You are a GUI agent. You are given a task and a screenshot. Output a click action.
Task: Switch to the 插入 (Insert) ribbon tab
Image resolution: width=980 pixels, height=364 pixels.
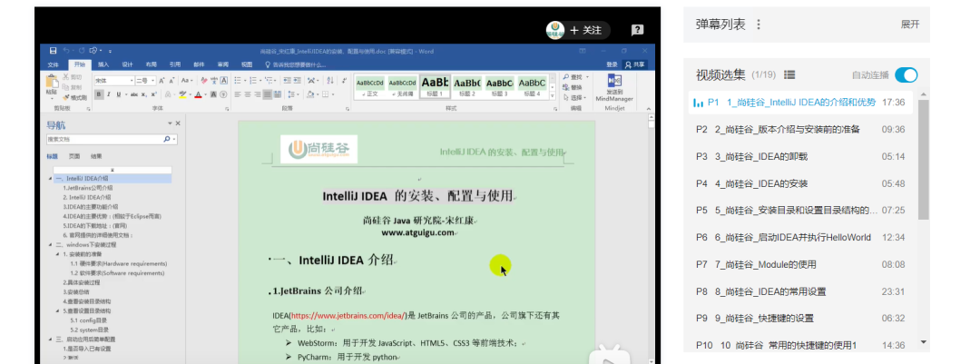(103, 64)
